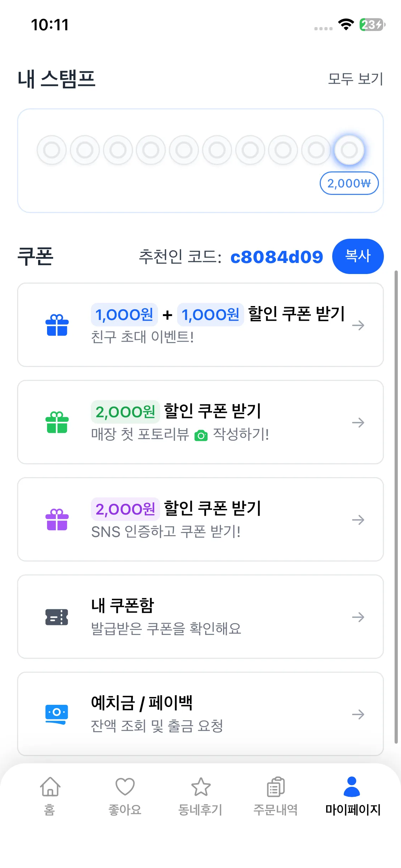
Task: Open friend invite coupon arrow
Action: 358,325
